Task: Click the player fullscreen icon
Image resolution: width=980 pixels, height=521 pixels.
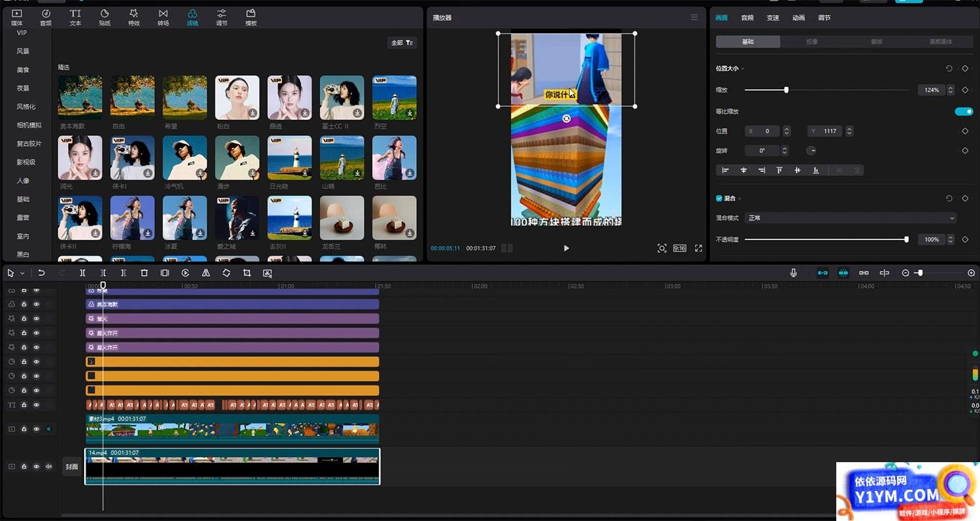Action: (698, 248)
